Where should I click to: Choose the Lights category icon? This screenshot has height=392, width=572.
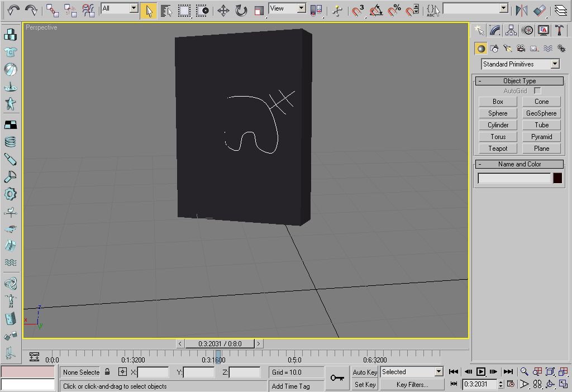coord(507,49)
